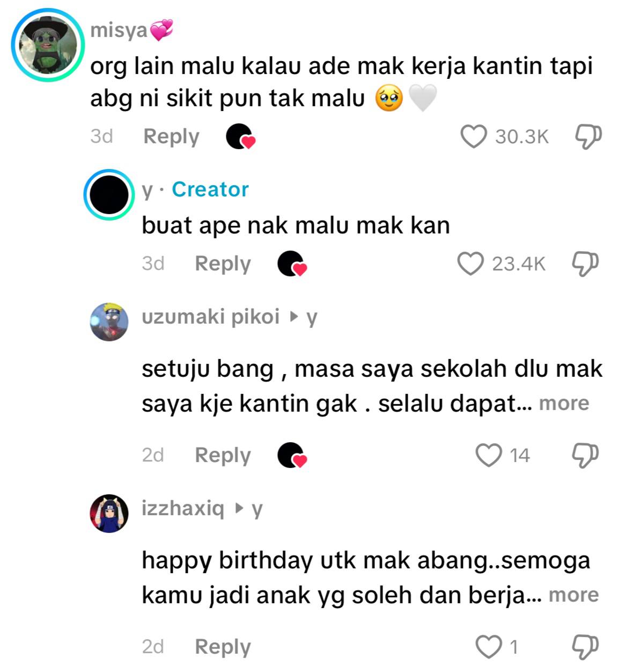This screenshot has height=672, width=627.
Task: Dislike uzumaki pikoi's comment
Action: [585, 455]
